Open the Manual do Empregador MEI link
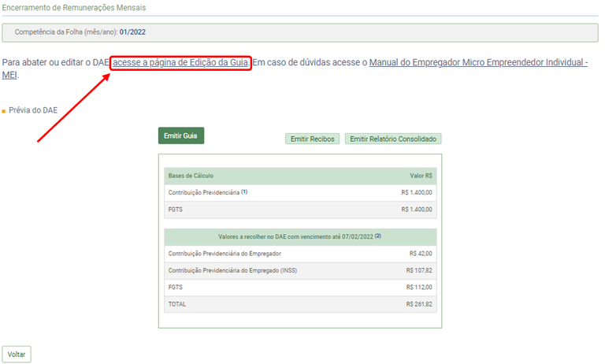This screenshot has height=364, width=605. point(477,62)
